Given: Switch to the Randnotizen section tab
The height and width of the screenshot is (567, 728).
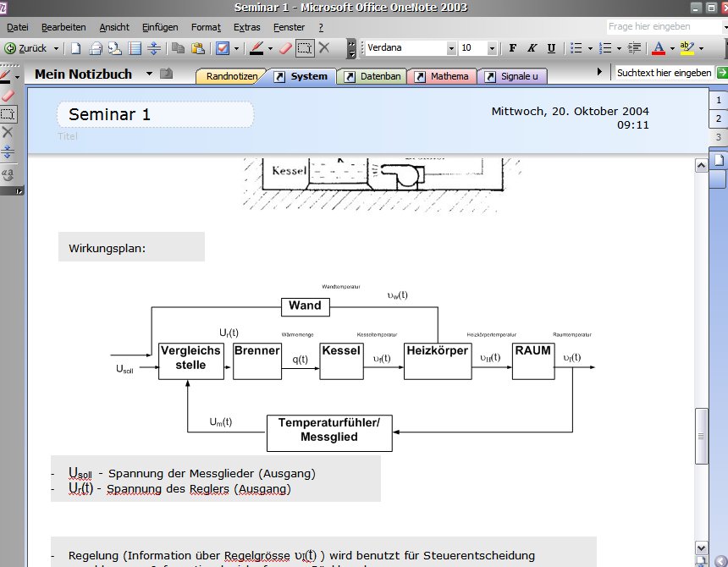Looking at the screenshot, I should tap(231, 76).
